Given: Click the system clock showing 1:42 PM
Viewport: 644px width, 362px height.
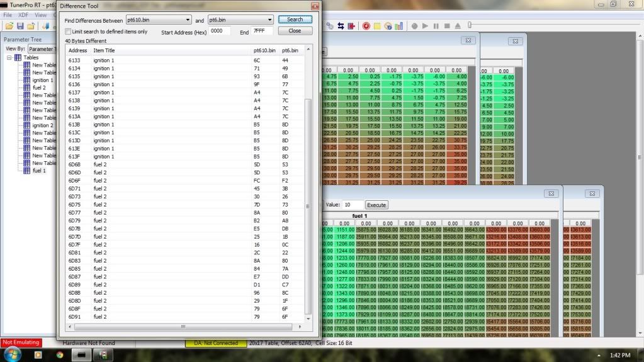Looking at the screenshot, I should coord(620,355).
